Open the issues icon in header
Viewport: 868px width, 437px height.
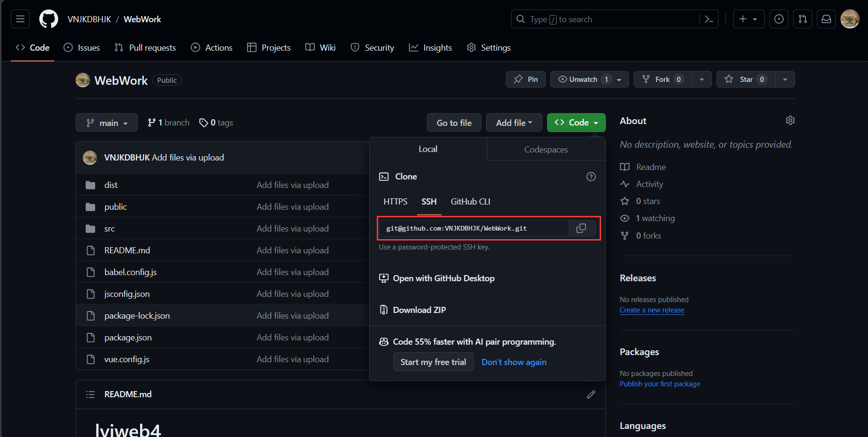[x=779, y=19]
